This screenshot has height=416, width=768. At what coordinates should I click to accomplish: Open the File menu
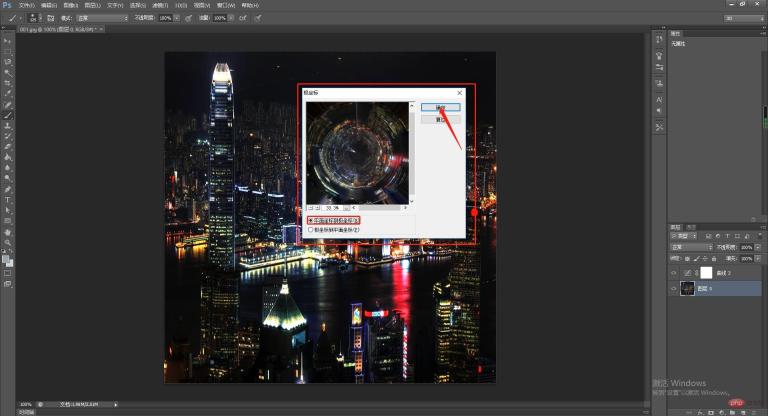pyautogui.click(x=26, y=5)
